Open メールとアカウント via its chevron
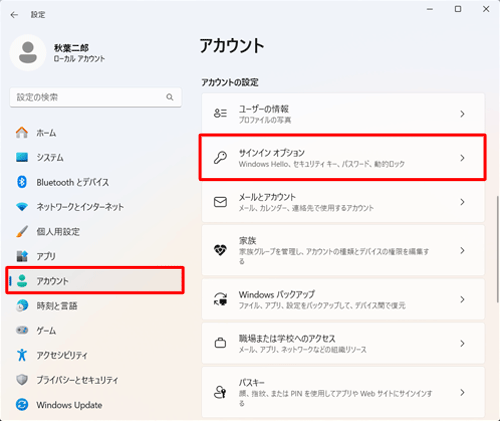 point(462,202)
